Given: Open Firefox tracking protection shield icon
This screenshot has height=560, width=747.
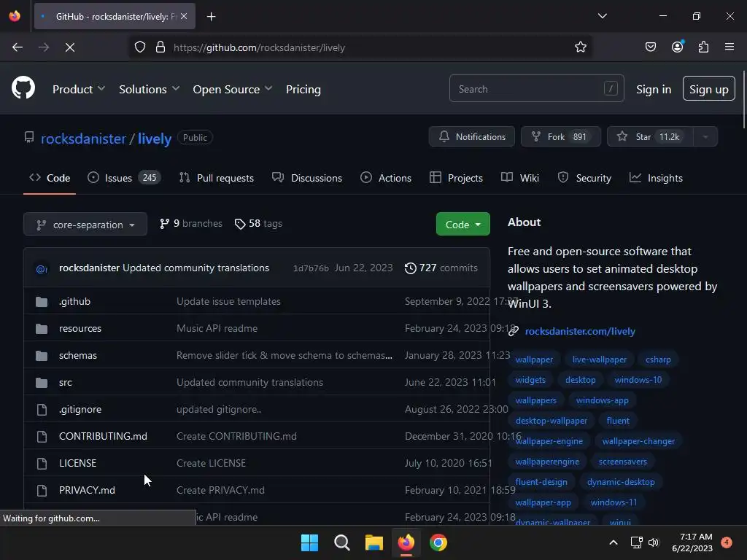Looking at the screenshot, I should coord(139,47).
